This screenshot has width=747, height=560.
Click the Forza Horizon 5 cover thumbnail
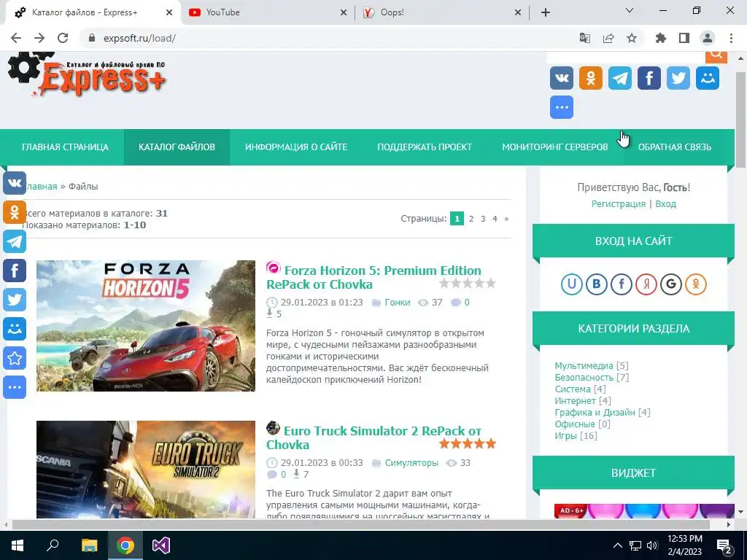146,326
